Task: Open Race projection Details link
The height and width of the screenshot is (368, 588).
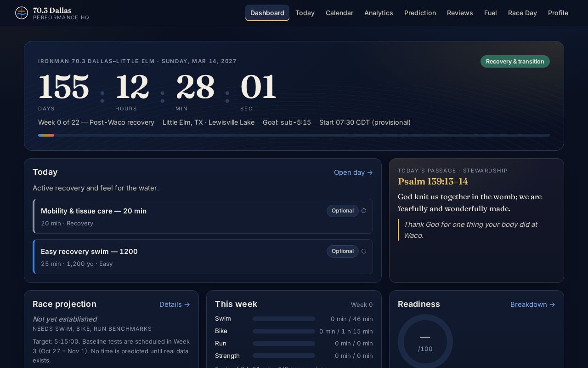Action: [175, 305]
